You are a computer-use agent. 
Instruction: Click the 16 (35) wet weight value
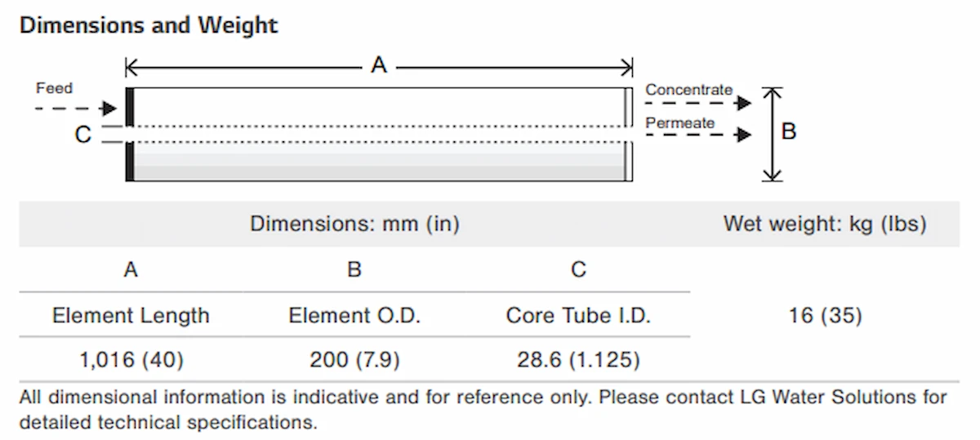[x=825, y=316]
